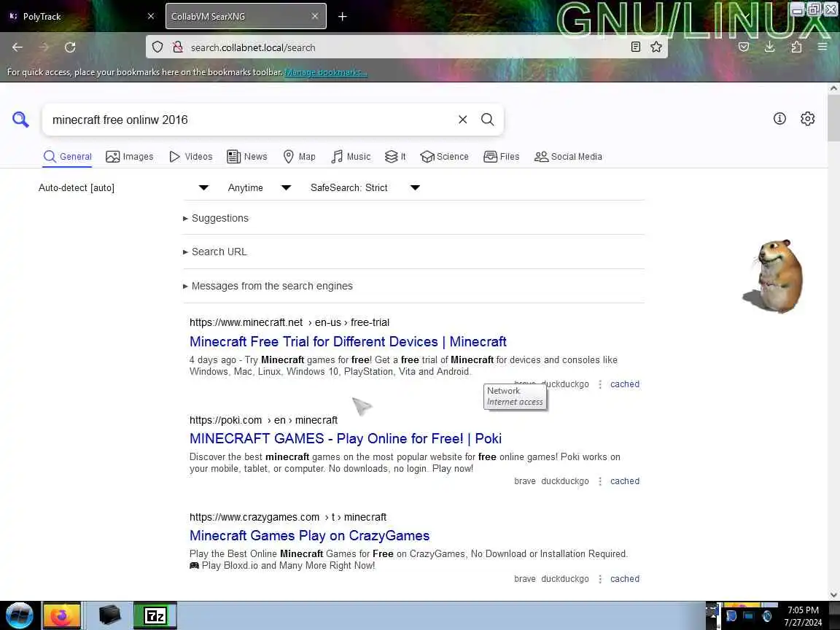Open the shield tracking protection icon
The image size is (840, 630).
[157, 47]
